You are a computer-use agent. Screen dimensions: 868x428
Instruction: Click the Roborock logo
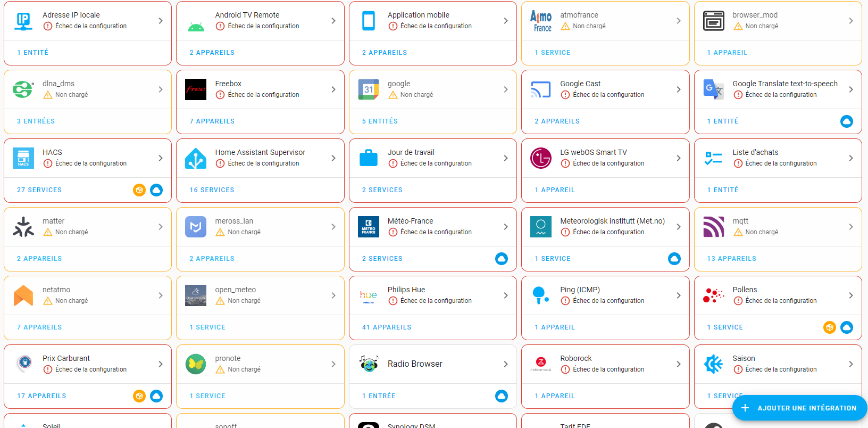coord(541,364)
